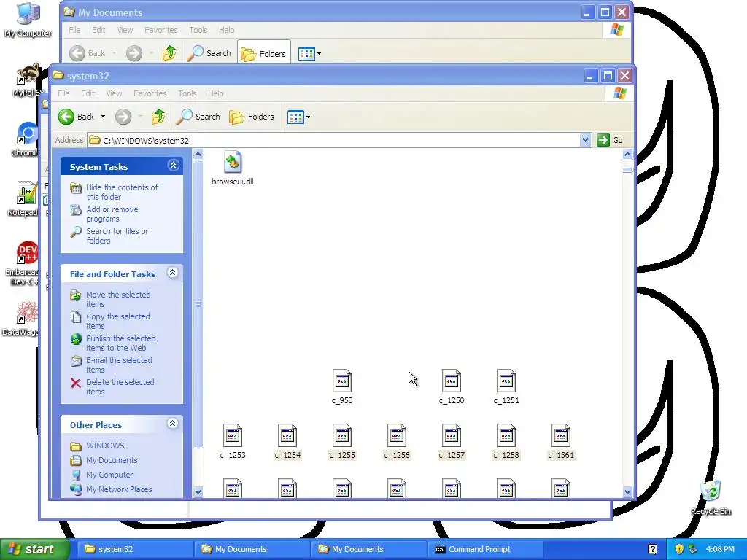The image size is (747, 560).
Task: Open Favorites menu in My Documents window
Action: tap(161, 29)
